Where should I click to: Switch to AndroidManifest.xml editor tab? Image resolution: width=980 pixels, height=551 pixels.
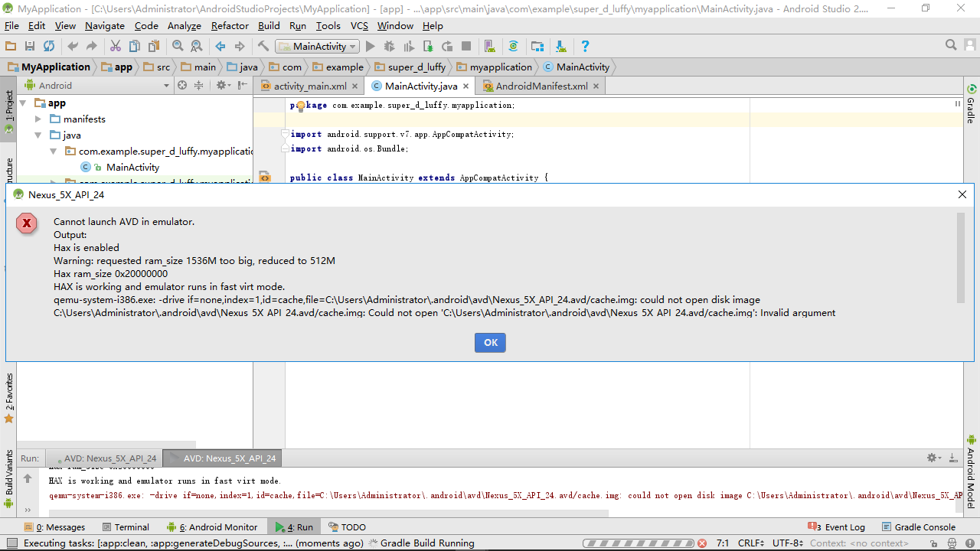click(x=541, y=86)
